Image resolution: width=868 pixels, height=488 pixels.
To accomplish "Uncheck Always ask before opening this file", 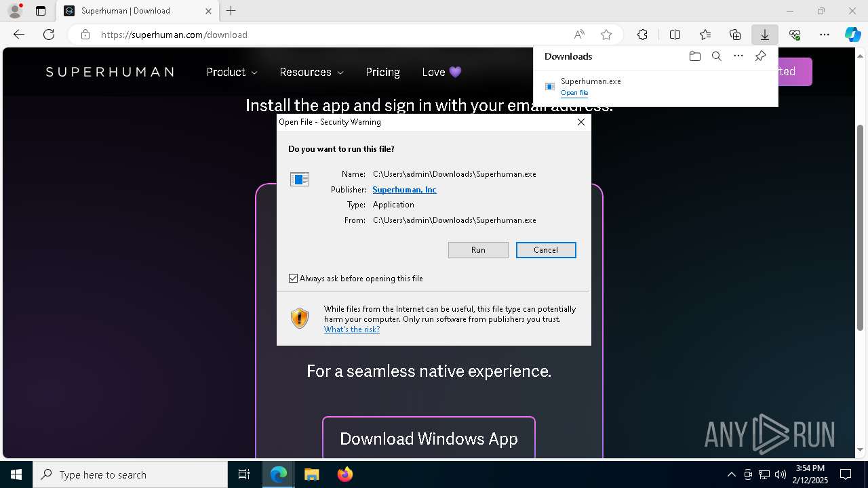I will pyautogui.click(x=294, y=279).
